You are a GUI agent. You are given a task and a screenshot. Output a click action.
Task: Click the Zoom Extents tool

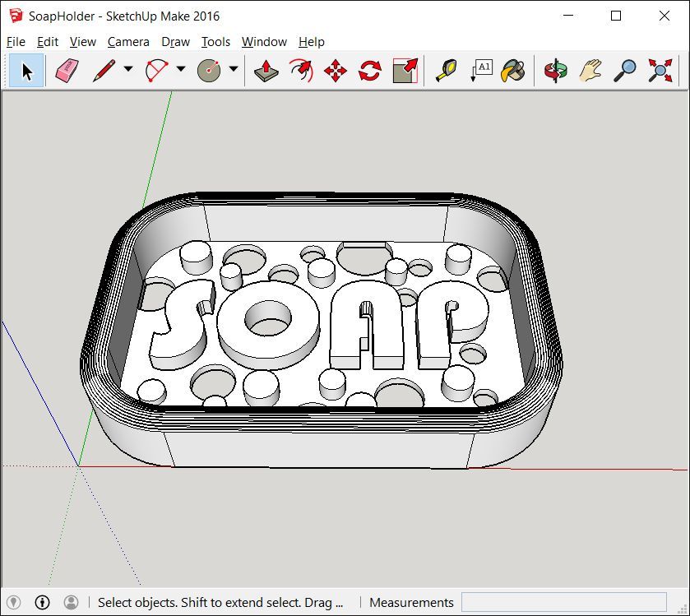click(x=660, y=71)
